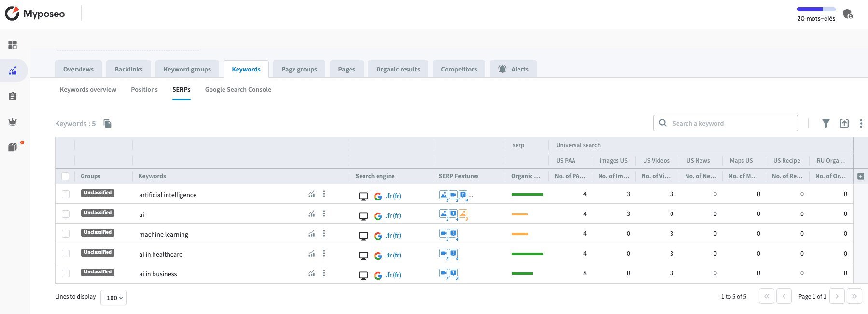Click the shield account icon at top right
Screen dimensions: 868x314
click(x=848, y=14)
